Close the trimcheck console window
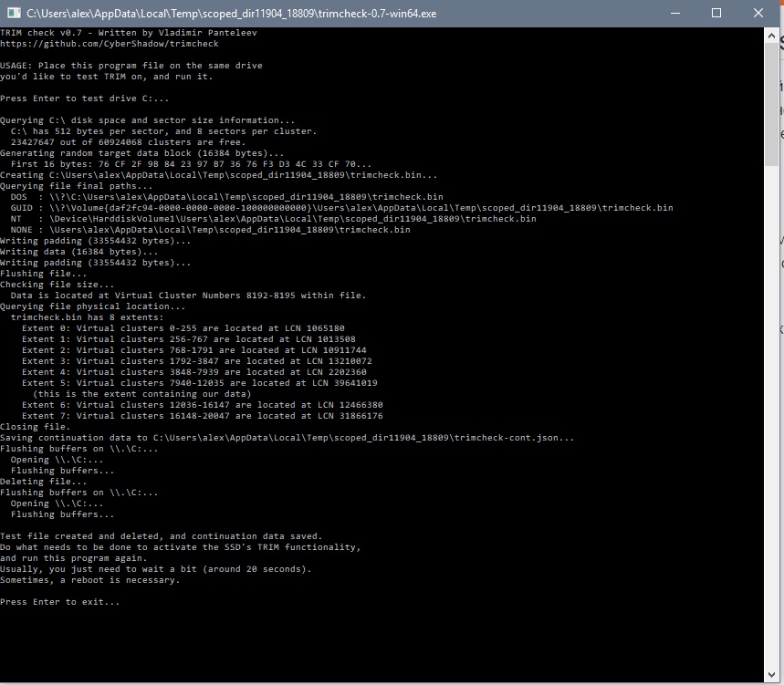Viewport: 784px width, 685px height. (758, 13)
